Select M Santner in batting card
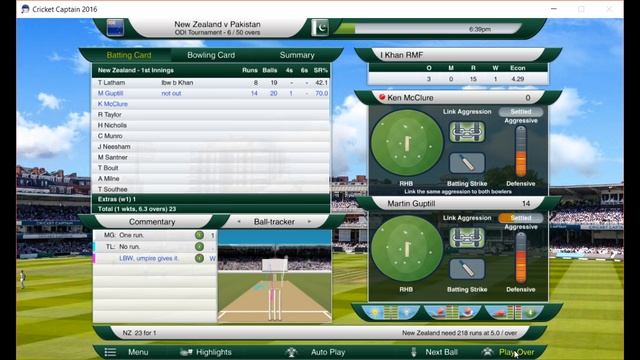Viewport: 640px width, 360px height. (211, 157)
